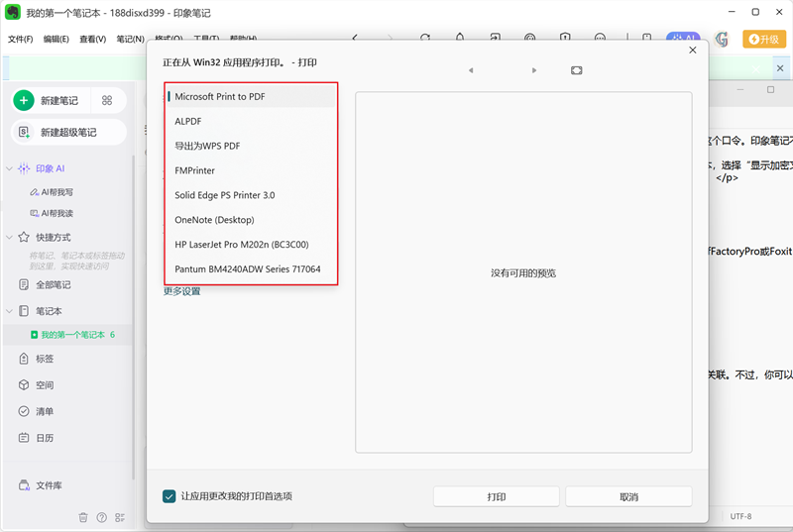Collapse 笔记本 section chevron
Screen dimensions: 793x532
[9, 311]
